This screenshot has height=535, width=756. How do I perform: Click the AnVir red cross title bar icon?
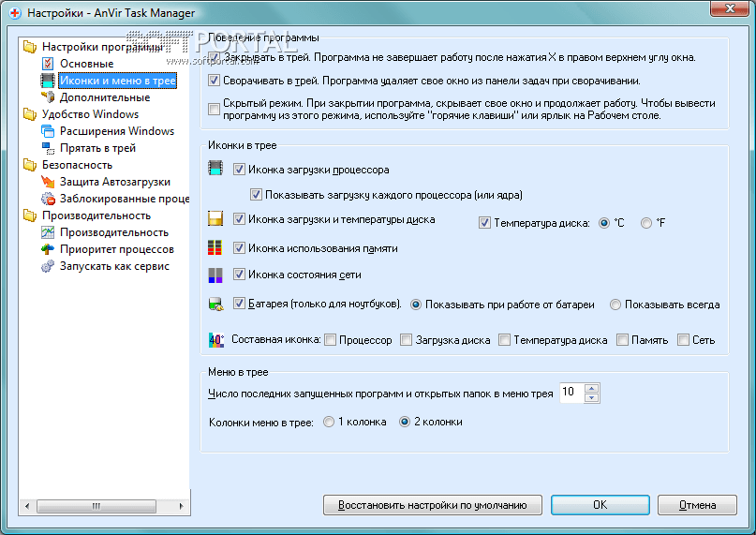(15, 13)
